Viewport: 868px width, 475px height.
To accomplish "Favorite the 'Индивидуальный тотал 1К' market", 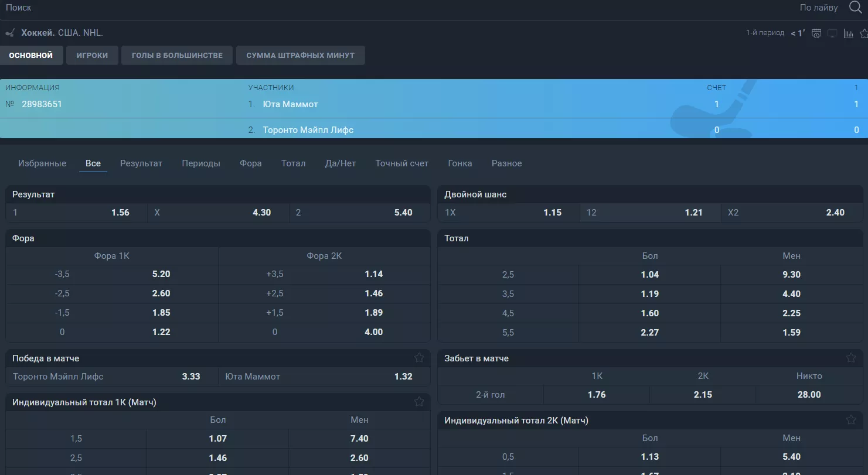I will pyautogui.click(x=419, y=402).
